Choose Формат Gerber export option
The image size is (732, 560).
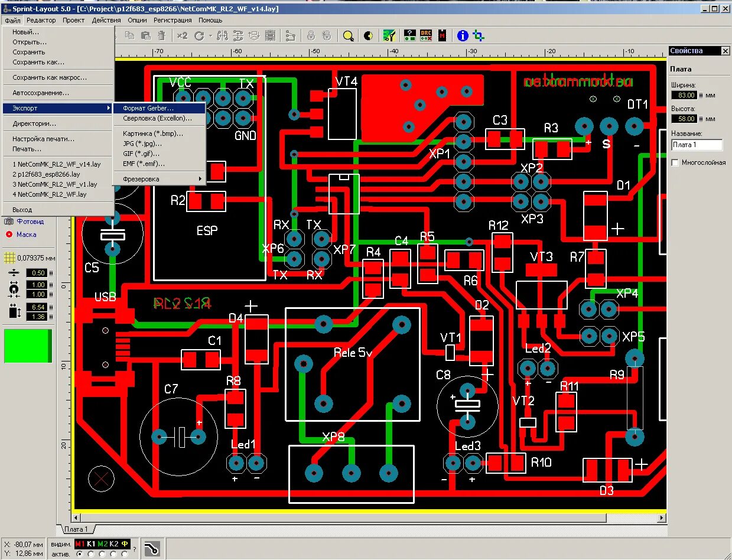click(160, 109)
